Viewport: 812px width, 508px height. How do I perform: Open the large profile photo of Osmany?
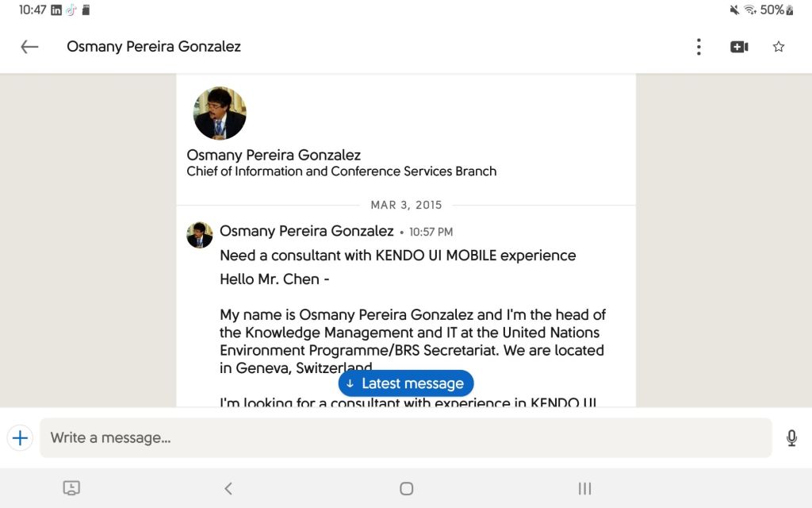pos(220,114)
